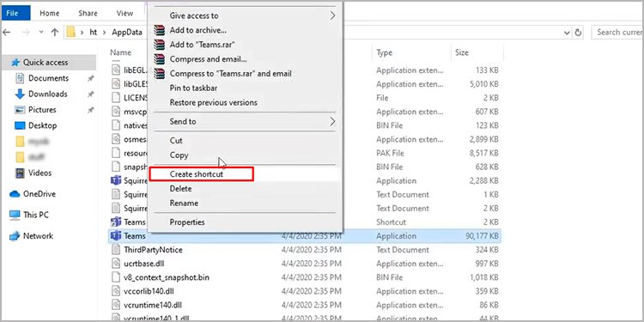Click the blue File tab button
The image size is (644, 322).
(12, 13)
